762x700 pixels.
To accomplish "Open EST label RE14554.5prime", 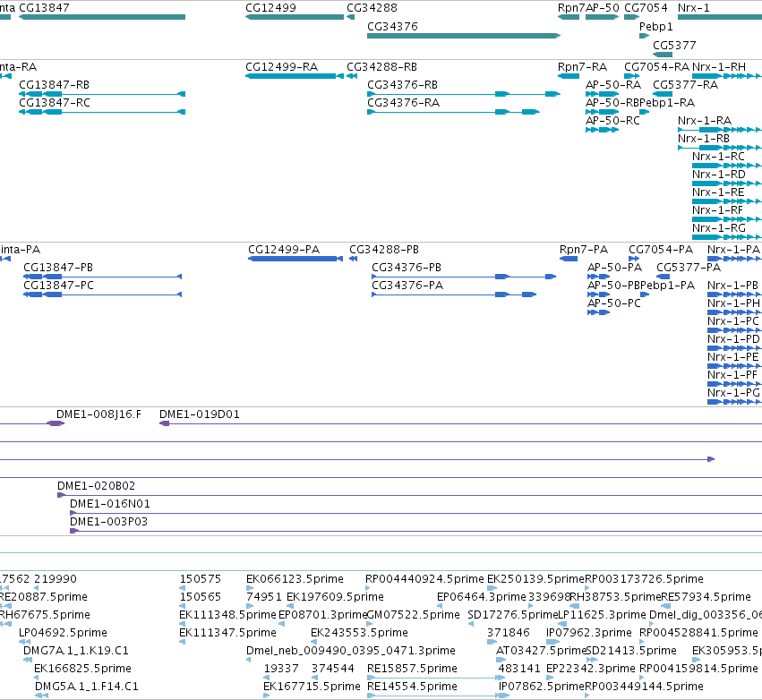I will 412,687.
